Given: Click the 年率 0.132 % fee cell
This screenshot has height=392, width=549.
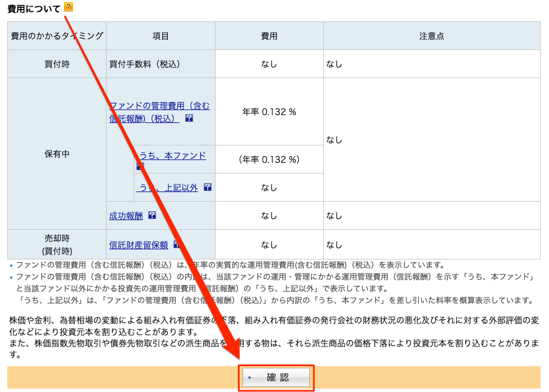Looking at the screenshot, I should (x=268, y=111).
